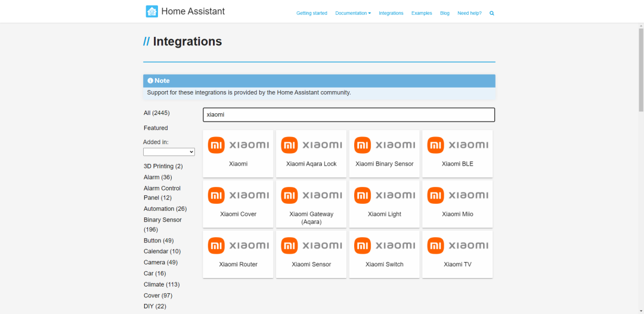The width and height of the screenshot is (644, 314).
Task: Click the logo on the Xiaomi Miio card
Action: point(457,195)
